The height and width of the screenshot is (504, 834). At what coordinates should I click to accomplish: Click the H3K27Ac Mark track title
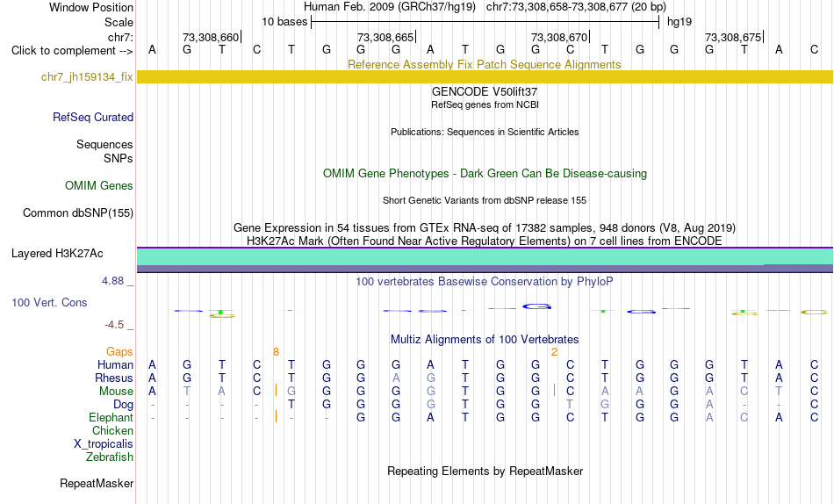[485, 241]
